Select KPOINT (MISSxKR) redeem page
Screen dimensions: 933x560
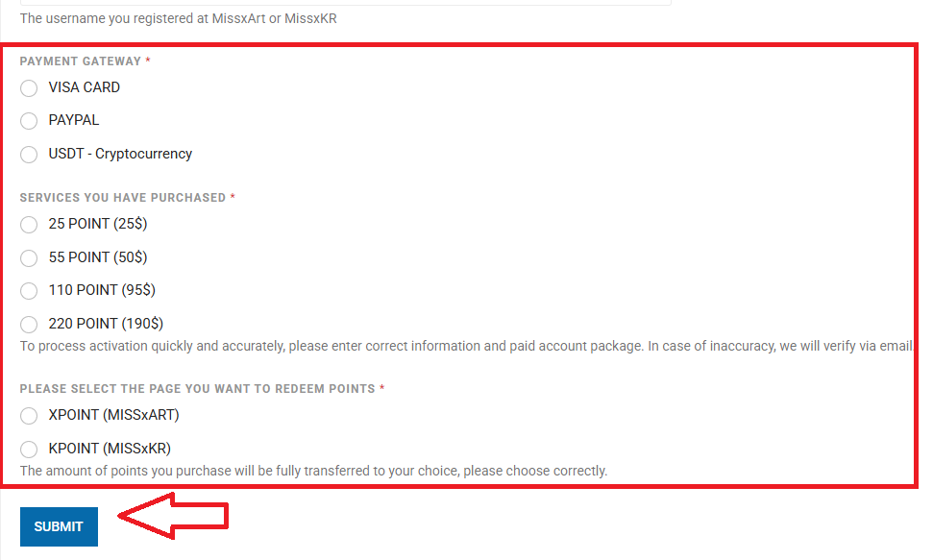click(x=29, y=449)
